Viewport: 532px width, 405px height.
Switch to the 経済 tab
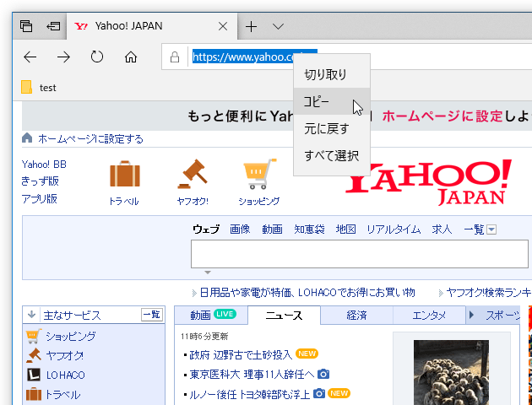tap(356, 316)
